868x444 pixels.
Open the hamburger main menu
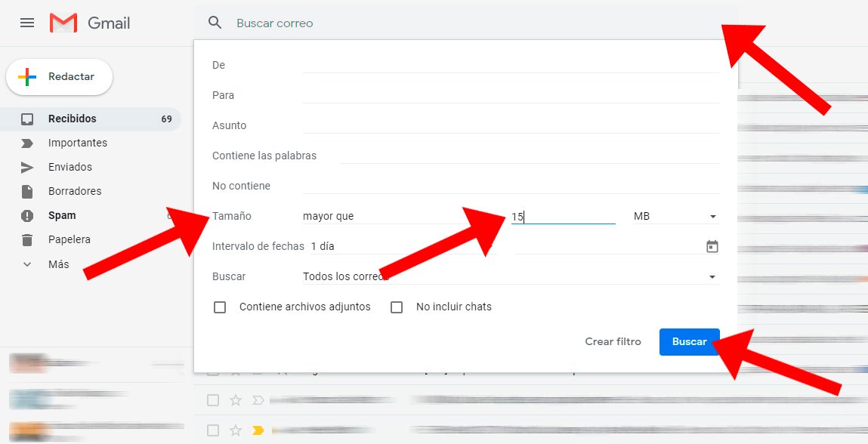click(27, 23)
